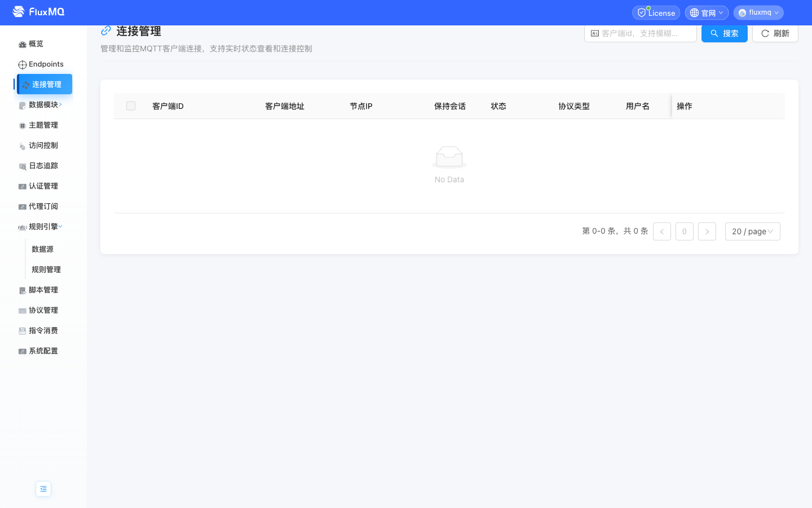Click the 指令消费 icon in sidebar

point(23,331)
